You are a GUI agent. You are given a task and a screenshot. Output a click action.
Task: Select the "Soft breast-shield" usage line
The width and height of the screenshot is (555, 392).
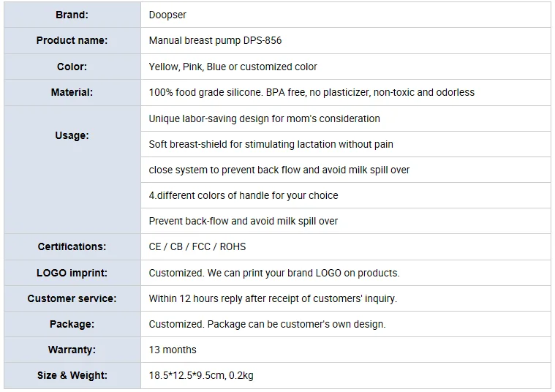point(271,144)
